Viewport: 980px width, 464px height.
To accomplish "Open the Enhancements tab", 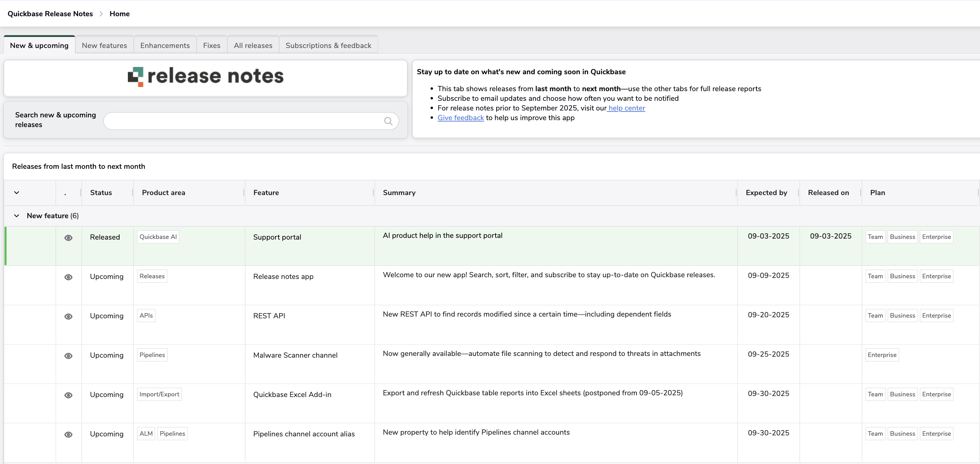I will click(165, 45).
